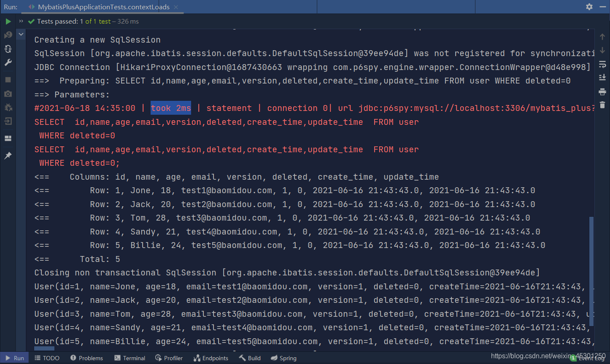
Task: Open the Spring tool window
Action: click(x=283, y=358)
